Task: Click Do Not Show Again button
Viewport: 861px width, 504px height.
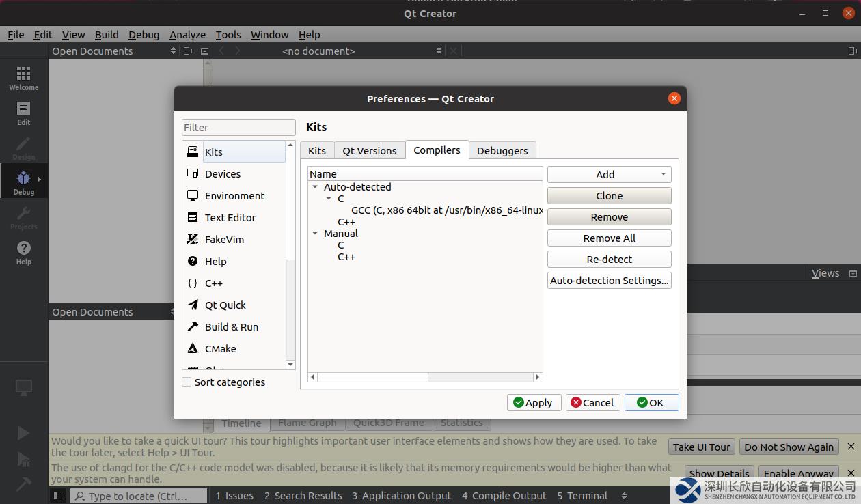Action: pyautogui.click(x=789, y=447)
